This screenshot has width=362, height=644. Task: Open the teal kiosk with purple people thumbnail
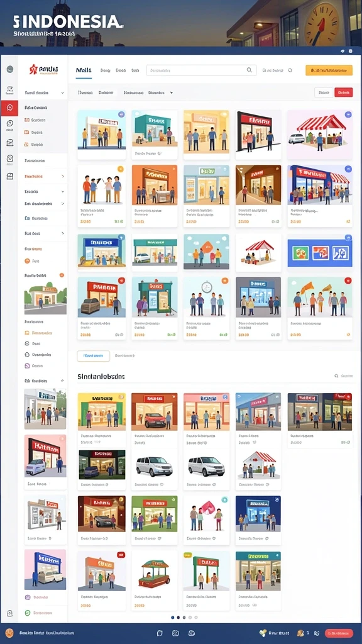pos(155,297)
